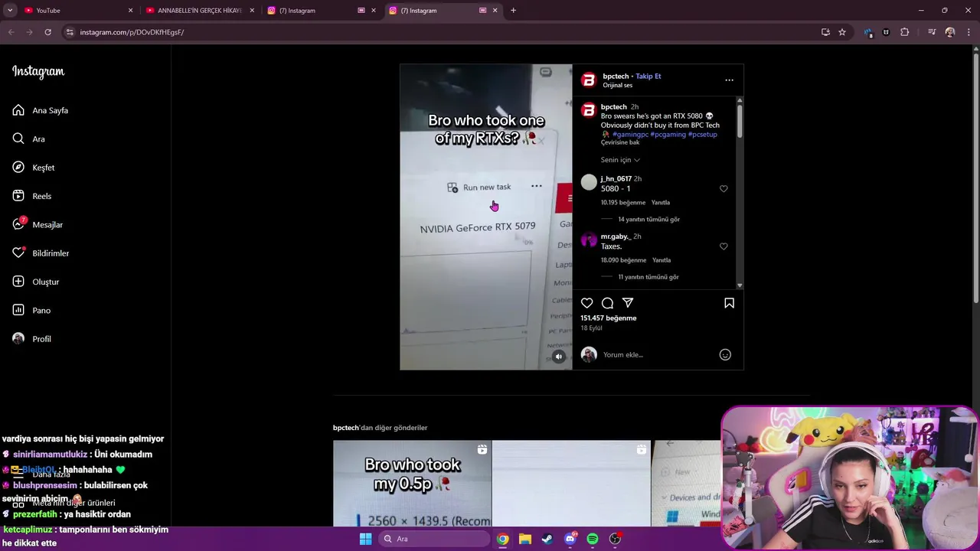Image resolution: width=980 pixels, height=551 pixels.
Task: Click the Yorum ekle comment field
Action: coord(658,354)
